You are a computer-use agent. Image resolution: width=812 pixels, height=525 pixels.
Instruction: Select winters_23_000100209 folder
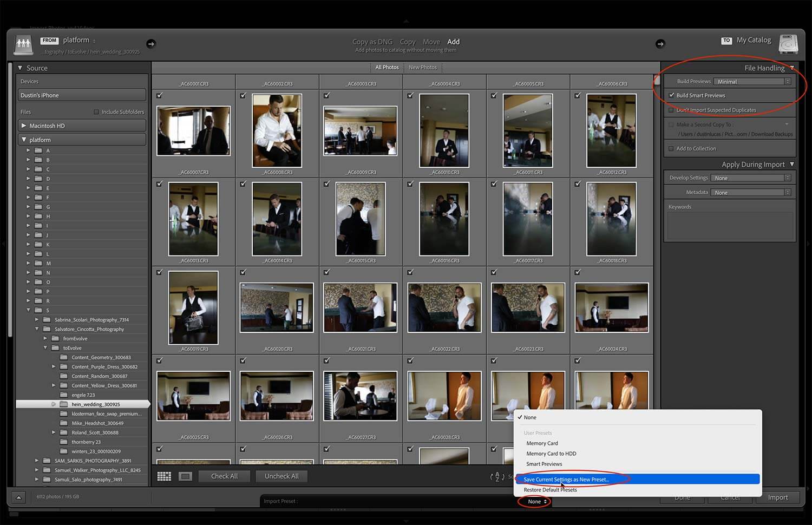[96, 451]
